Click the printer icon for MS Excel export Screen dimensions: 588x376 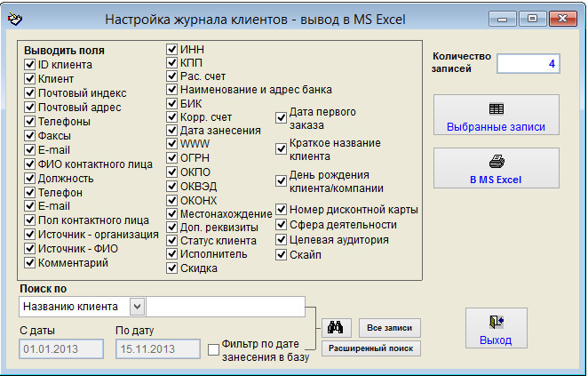point(497,162)
